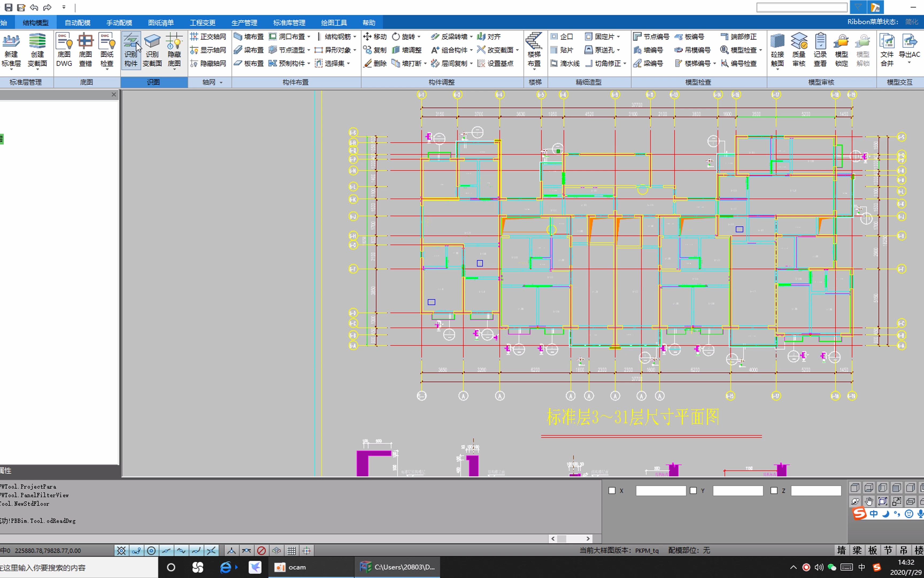Open the ocam taskbar button

coord(311,567)
